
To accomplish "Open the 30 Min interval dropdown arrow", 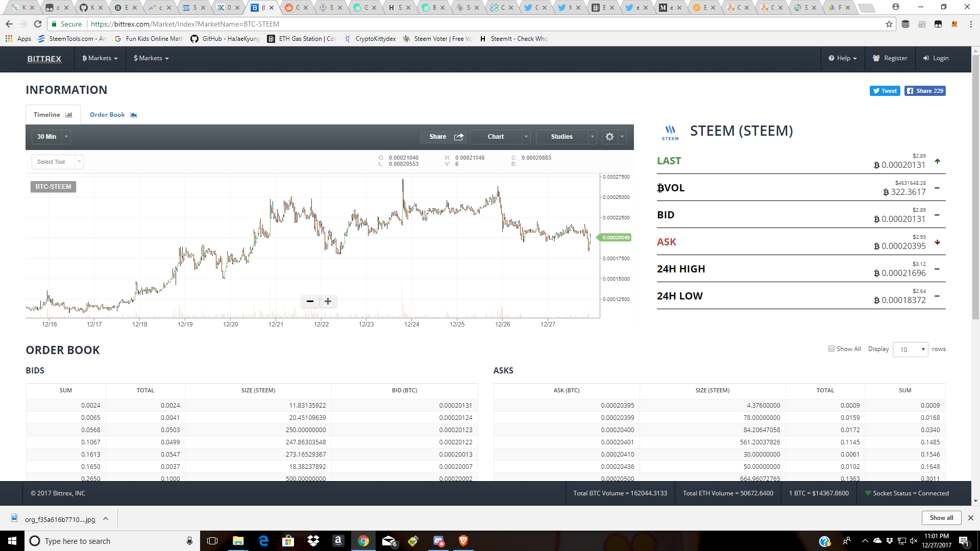I will point(66,137).
